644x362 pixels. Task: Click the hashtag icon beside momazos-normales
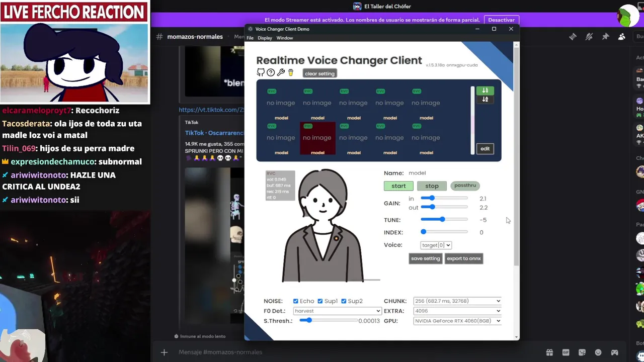(x=159, y=37)
